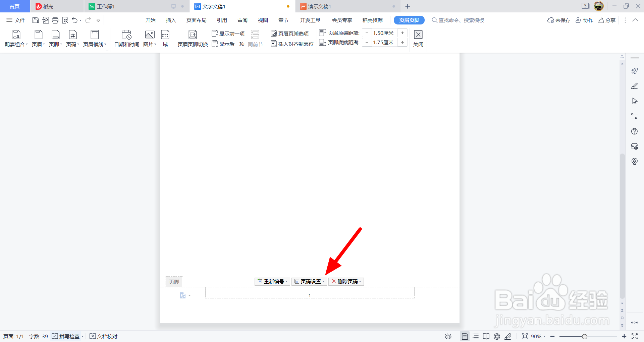
Task: Open 页码设置 page number settings
Action: (309, 281)
